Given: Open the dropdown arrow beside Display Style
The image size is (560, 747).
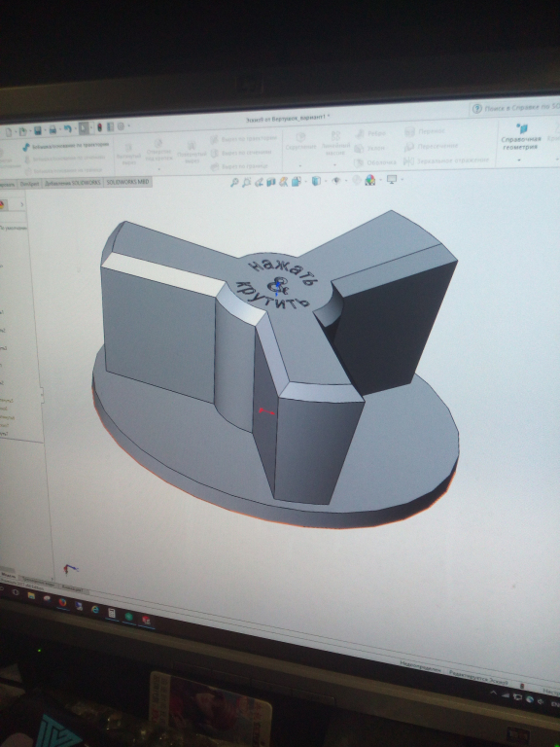Looking at the screenshot, I should [x=324, y=181].
